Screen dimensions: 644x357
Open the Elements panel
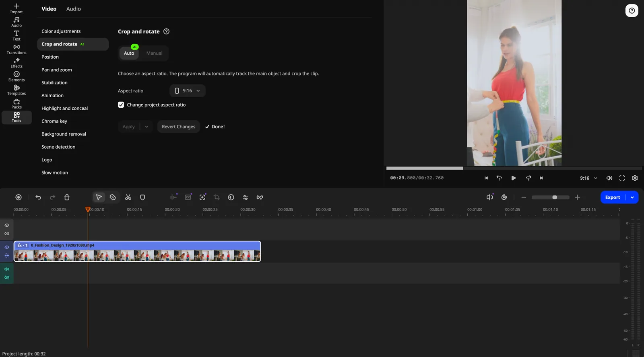pos(17,77)
